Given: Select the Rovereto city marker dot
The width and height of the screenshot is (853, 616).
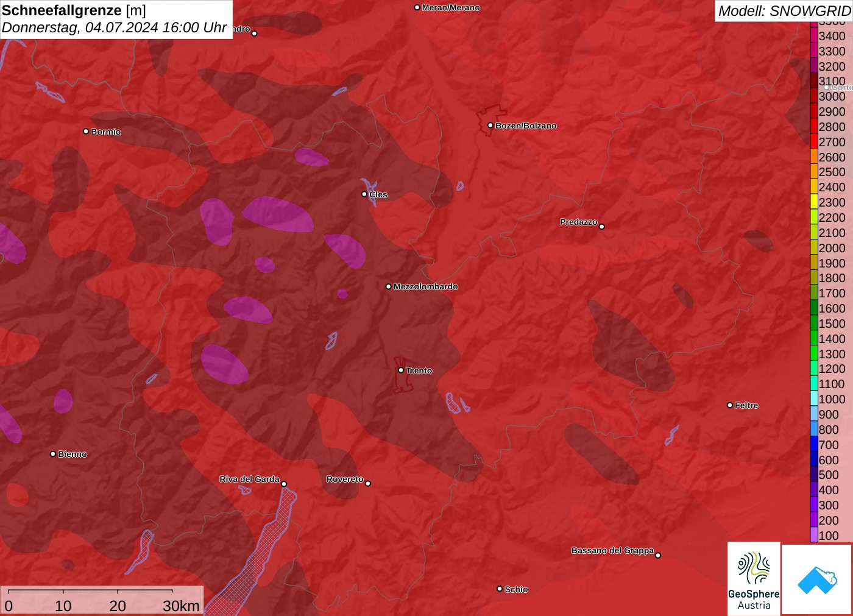Looking at the screenshot, I should 368,483.
